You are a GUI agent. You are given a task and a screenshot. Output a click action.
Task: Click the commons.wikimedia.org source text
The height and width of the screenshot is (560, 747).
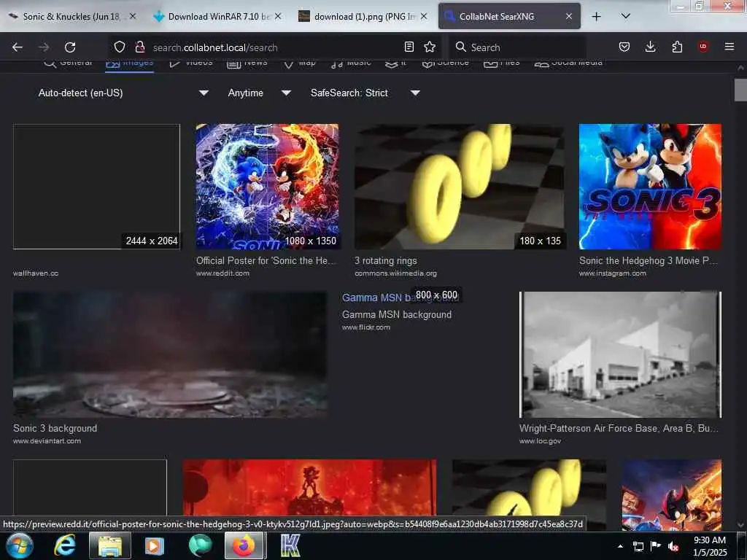pyautogui.click(x=396, y=273)
